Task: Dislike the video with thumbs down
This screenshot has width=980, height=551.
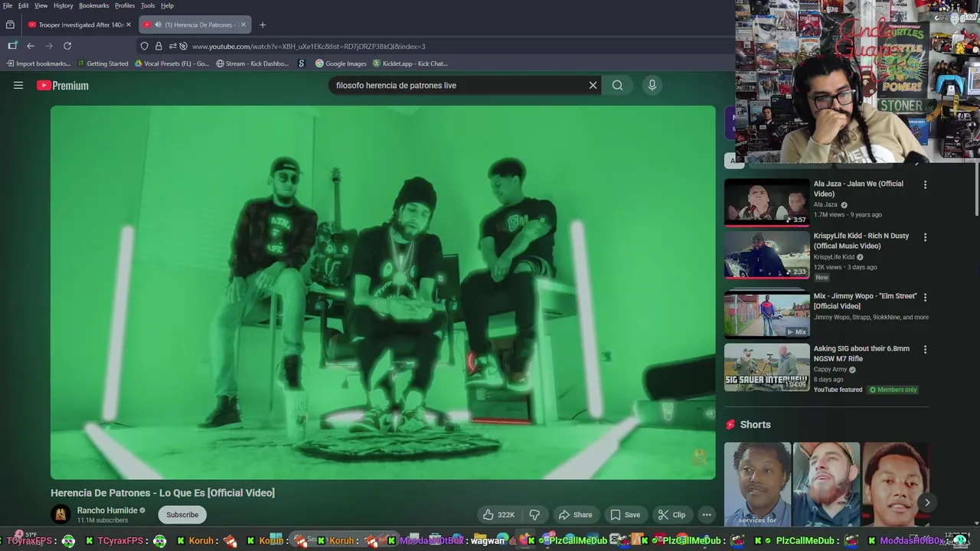Action: click(534, 515)
